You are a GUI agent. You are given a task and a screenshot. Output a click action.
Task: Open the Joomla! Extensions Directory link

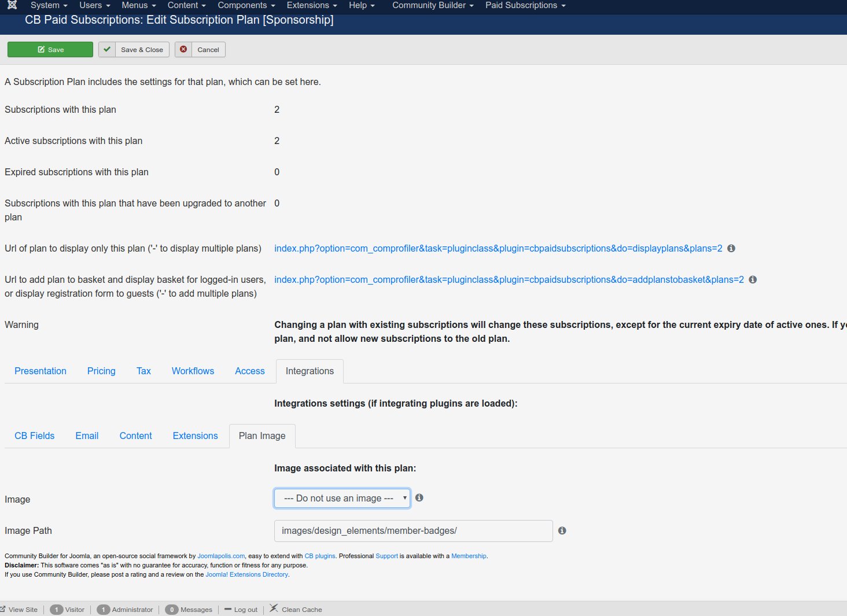(x=247, y=574)
